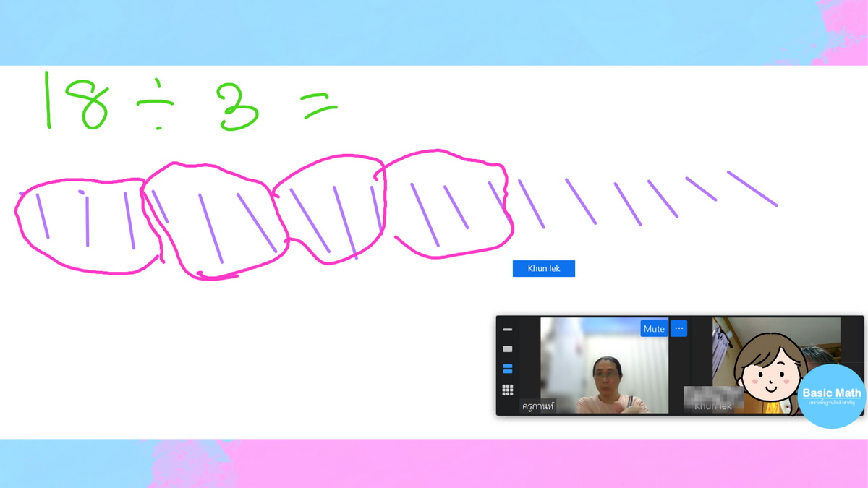This screenshot has width=868, height=488.
Task: Click inside the first pink circled group
Action: (x=87, y=224)
